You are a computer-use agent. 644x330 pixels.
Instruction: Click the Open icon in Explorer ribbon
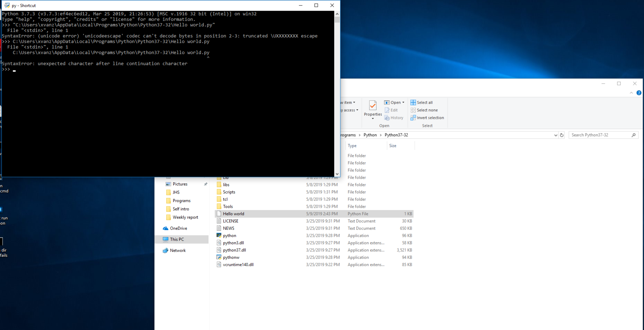(x=387, y=102)
